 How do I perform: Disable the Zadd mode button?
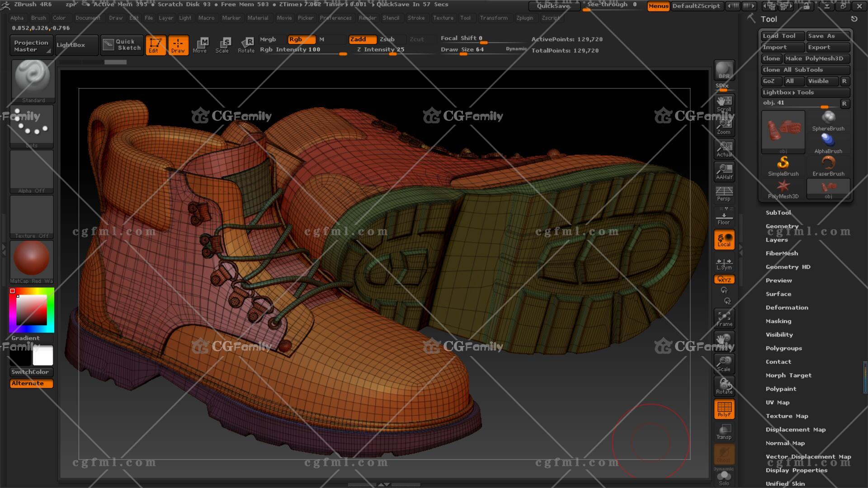pyautogui.click(x=362, y=39)
